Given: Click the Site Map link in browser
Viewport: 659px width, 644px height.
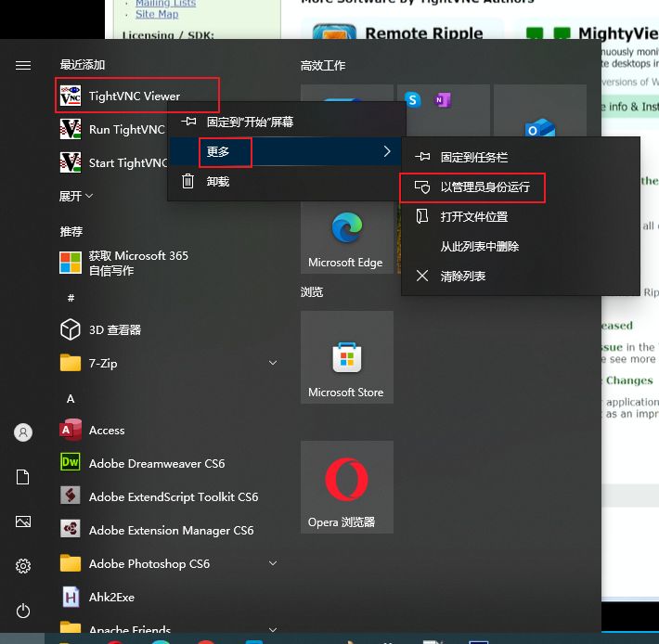Looking at the screenshot, I should tap(157, 14).
